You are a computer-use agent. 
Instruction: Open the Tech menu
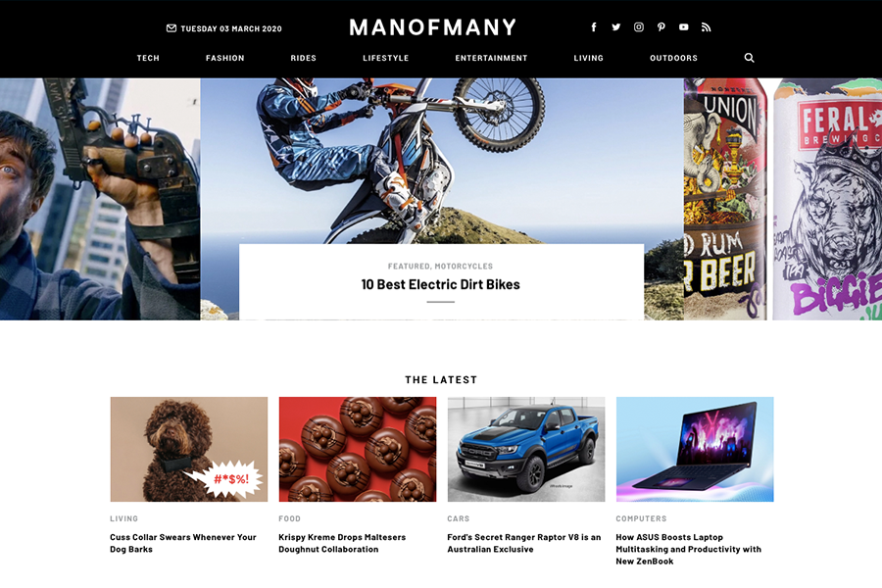coord(148,58)
